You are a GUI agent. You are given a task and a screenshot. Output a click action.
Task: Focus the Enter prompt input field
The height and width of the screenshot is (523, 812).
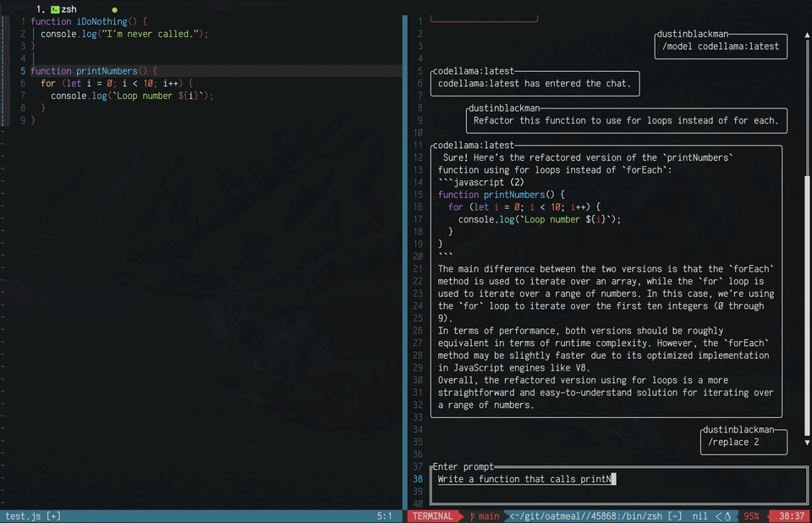(524, 479)
